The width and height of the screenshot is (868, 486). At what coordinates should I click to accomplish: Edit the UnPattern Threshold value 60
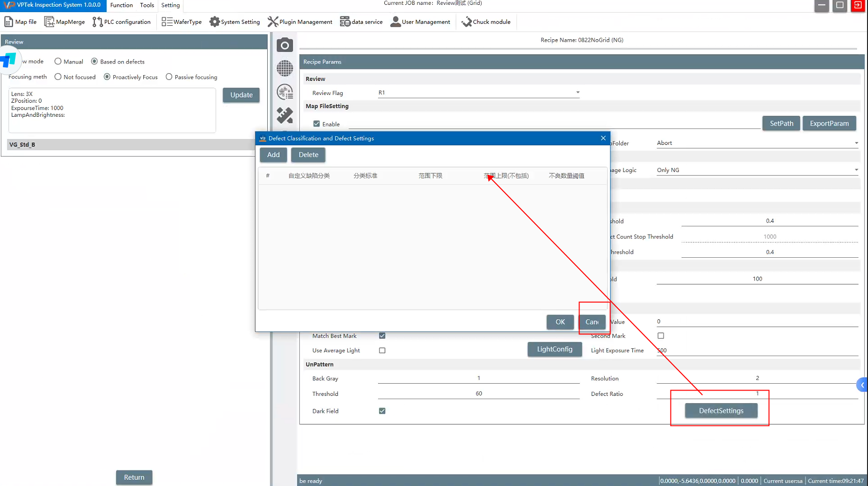tap(479, 393)
